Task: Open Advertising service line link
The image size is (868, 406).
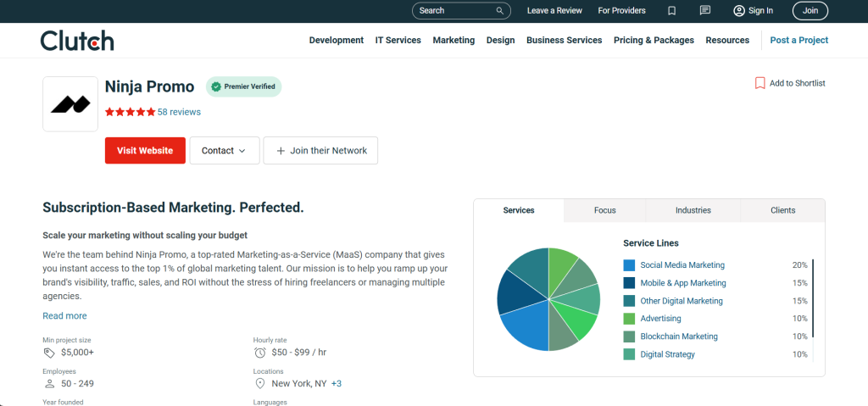Action: tap(660, 319)
